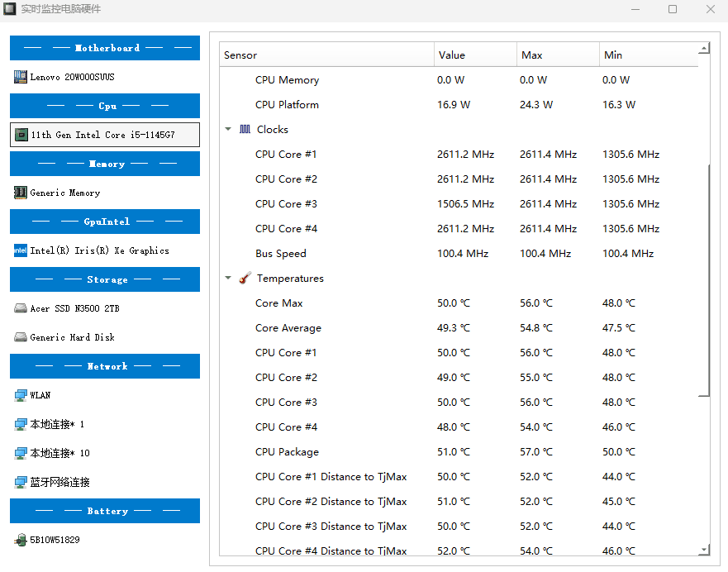Click the 57.0 °C max value

click(535, 452)
